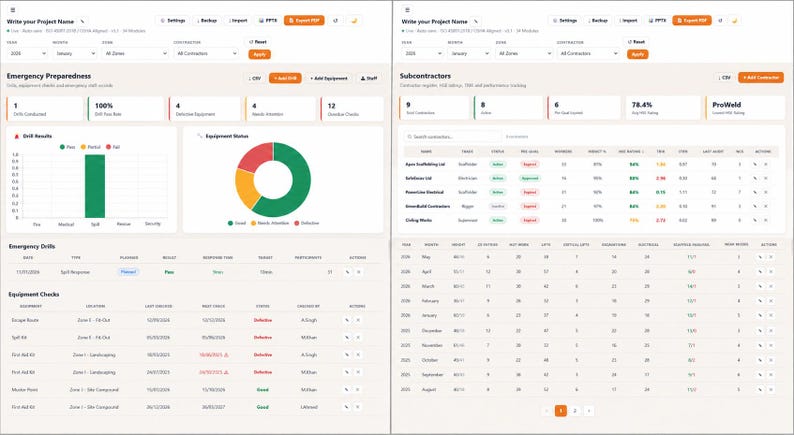Image resolution: width=794 pixels, height=435 pixels.
Task: Click Add Equipment button
Action: (x=329, y=78)
